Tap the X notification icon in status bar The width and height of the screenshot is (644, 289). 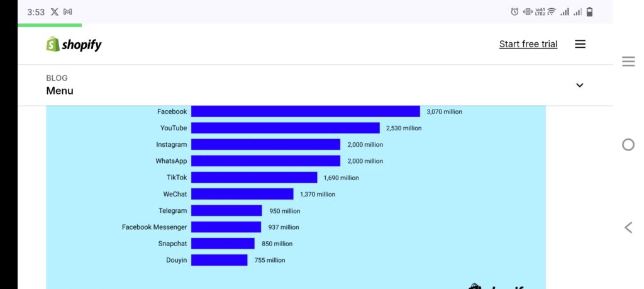54,12
